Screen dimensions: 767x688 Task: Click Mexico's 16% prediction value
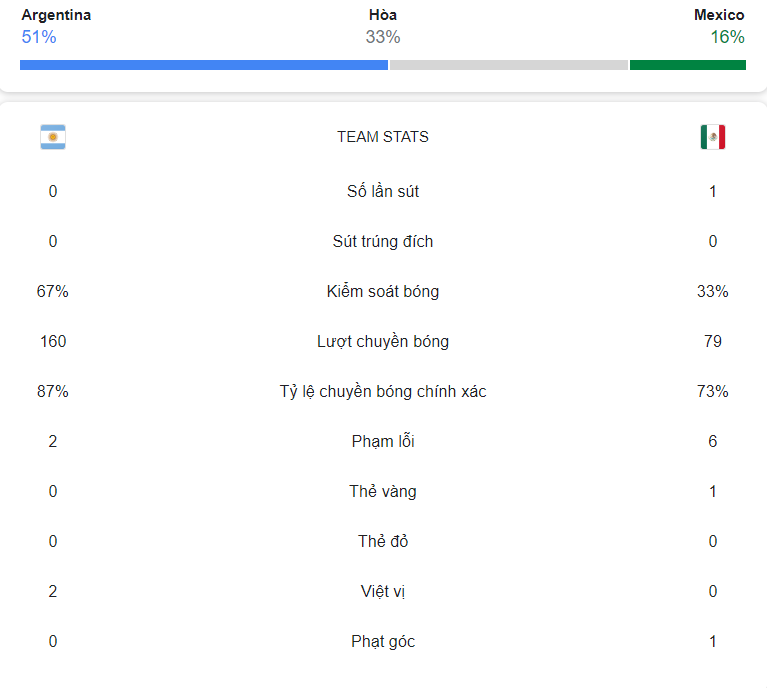pyautogui.click(x=727, y=37)
